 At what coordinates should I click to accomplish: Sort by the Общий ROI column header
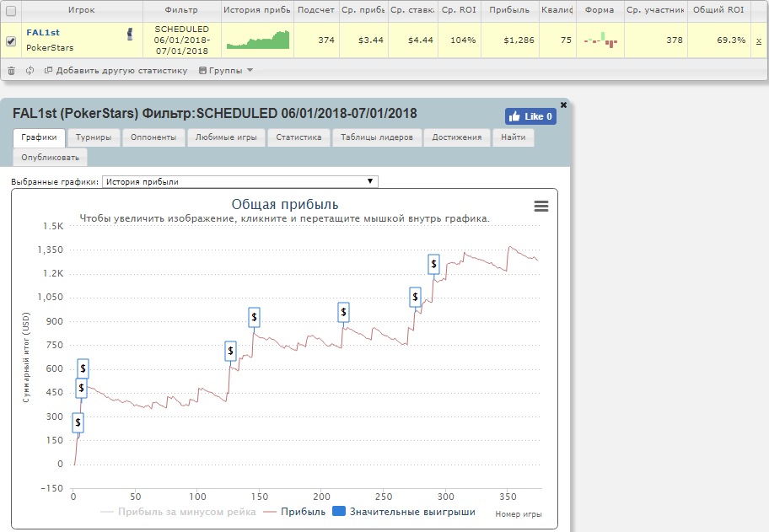[718, 10]
